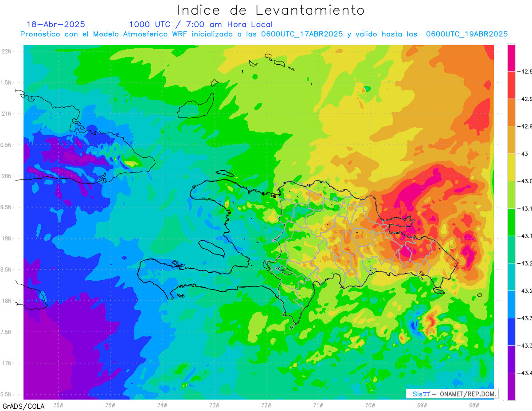Pick the yellow-green swatch in the color scale
The height and width of the screenshot is (411, 532).
click(x=511, y=195)
